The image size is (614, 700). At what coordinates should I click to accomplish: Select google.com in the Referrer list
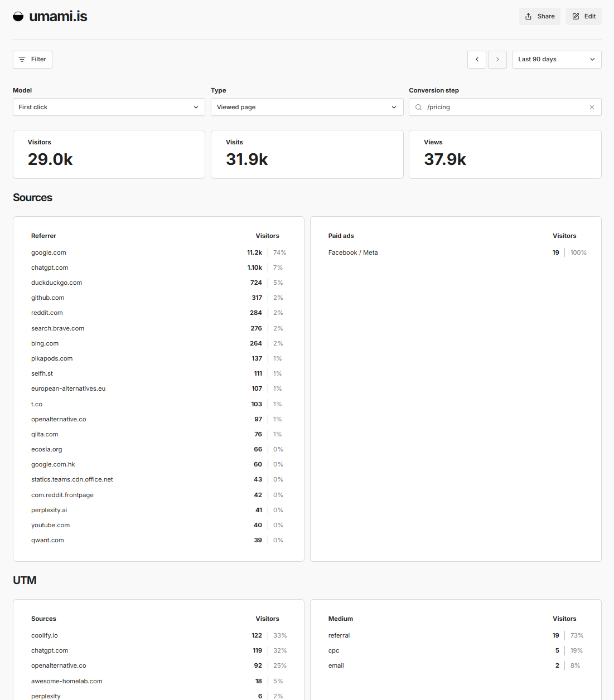(x=49, y=253)
